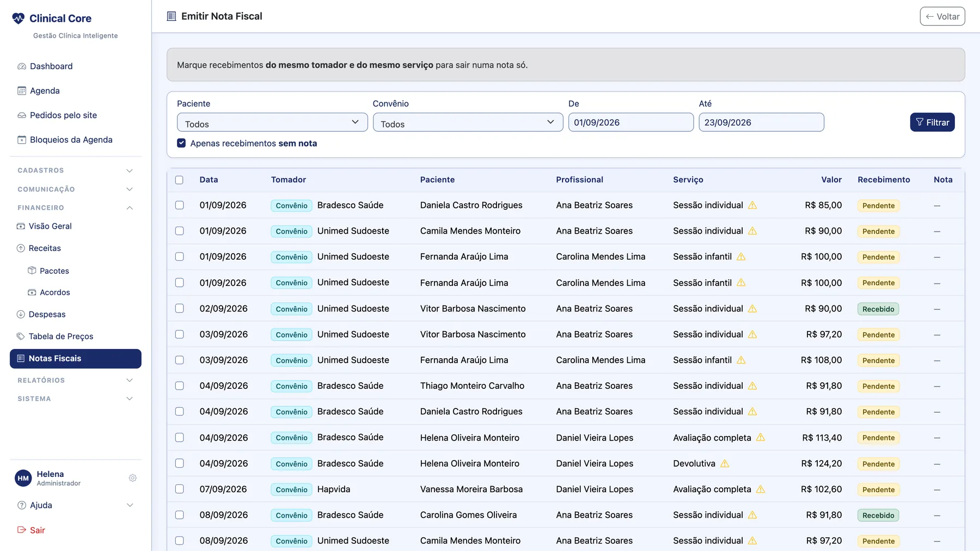Click the Ajuda question mark icon
Screen dimensions: 980x551
[x=22, y=505]
